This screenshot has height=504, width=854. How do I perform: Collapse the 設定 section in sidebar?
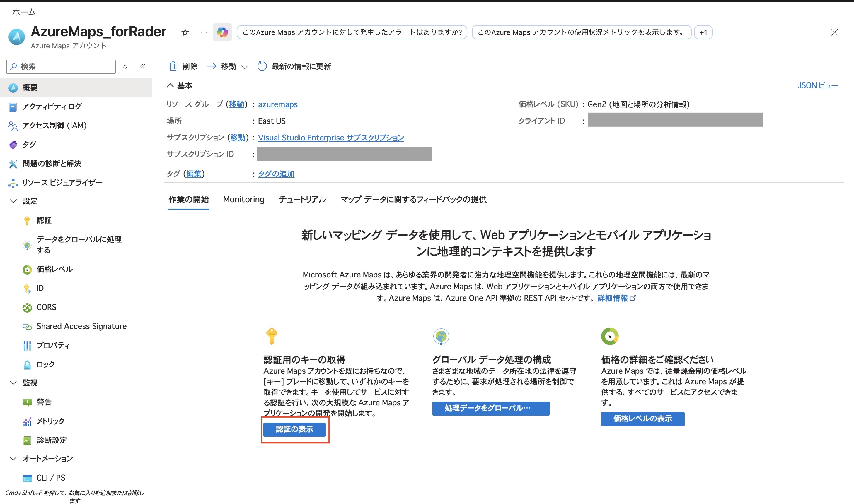pyautogui.click(x=13, y=201)
